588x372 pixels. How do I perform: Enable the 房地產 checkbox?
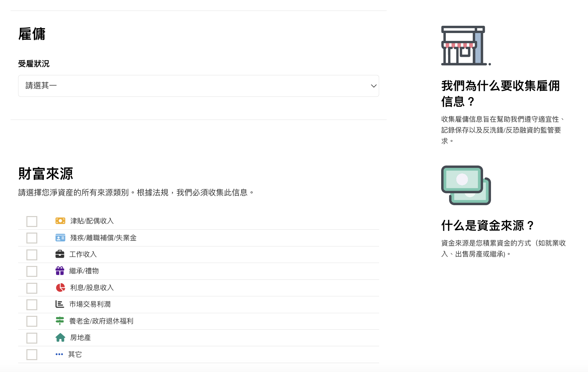click(x=31, y=338)
